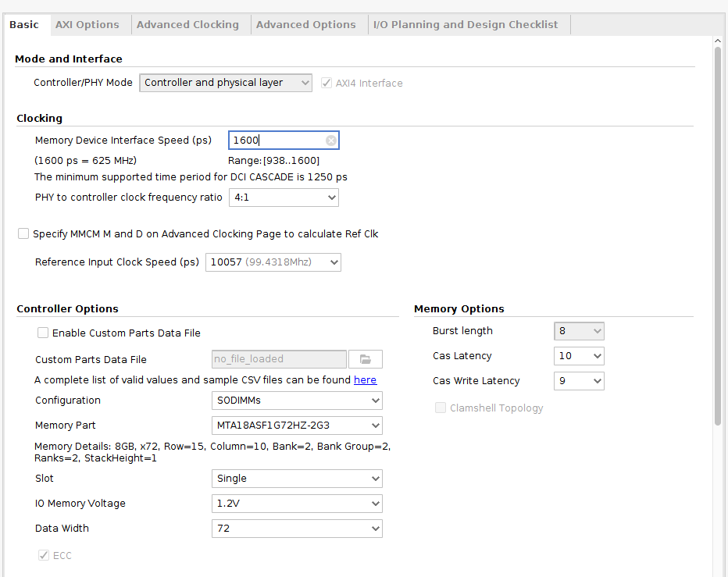The width and height of the screenshot is (728, 577).
Task: Check the Clamshell Topology option
Action: [x=441, y=408]
